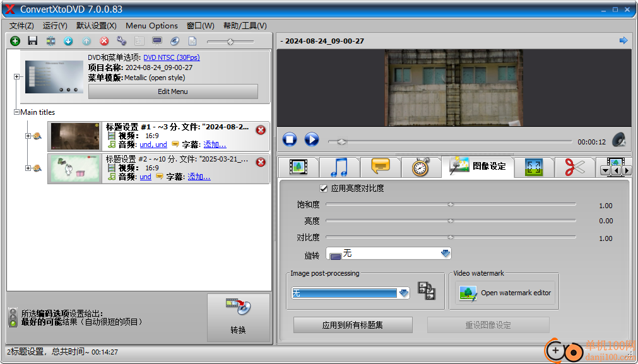The width and height of the screenshot is (638, 364).
Task: Open the 默认设置(X) menu
Action: point(97,26)
